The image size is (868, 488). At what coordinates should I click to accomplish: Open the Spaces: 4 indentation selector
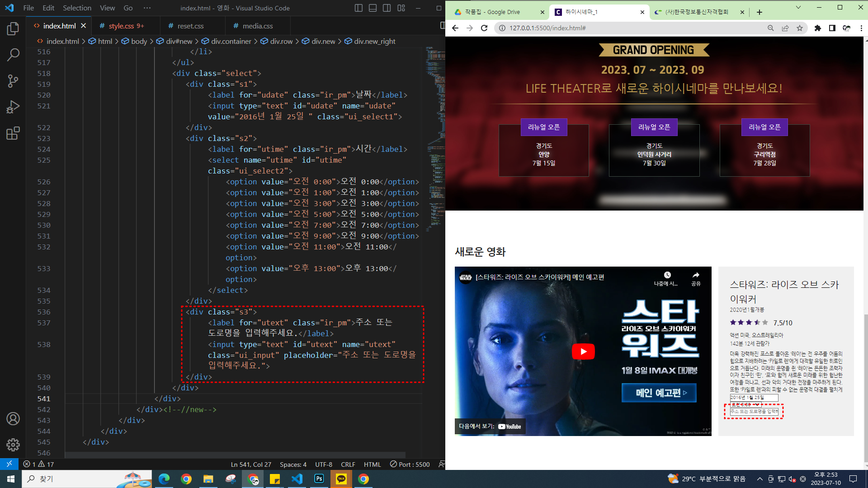[x=293, y=465]
